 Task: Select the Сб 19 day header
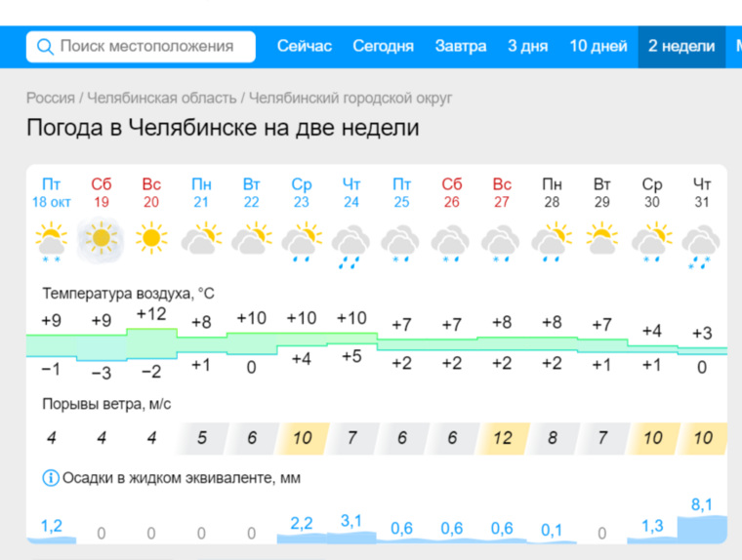(x=102, y=192)
